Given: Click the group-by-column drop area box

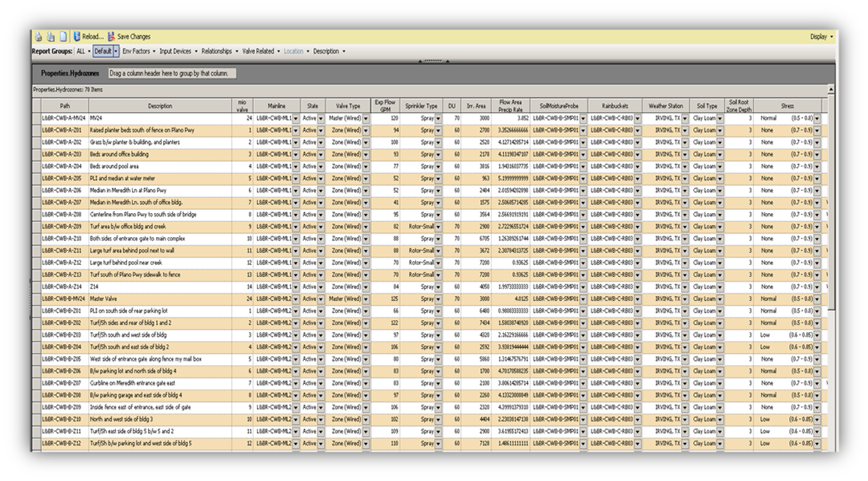Looking at the screenshot, I should 172,73.
